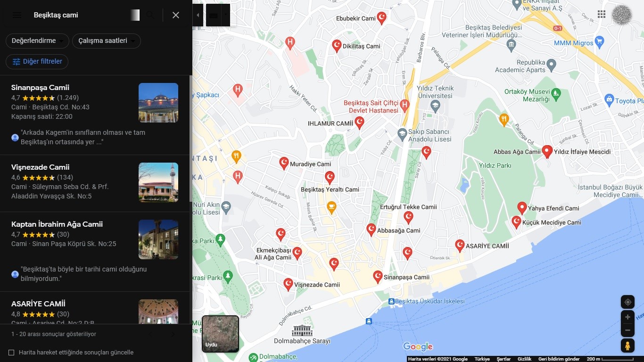Click the Toyota Plaza shopping marker
The height and width of the screenshot is (362, 644).
[609, 100]
